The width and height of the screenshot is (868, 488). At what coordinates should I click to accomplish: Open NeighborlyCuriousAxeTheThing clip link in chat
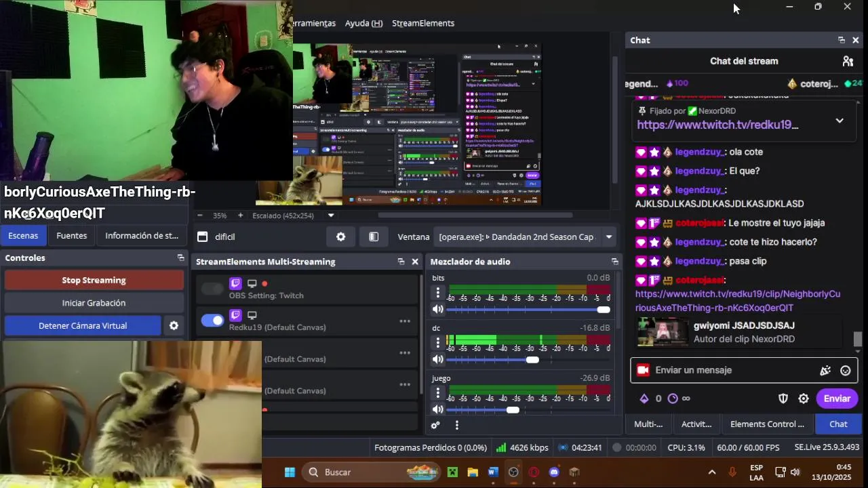coord(738,301)
